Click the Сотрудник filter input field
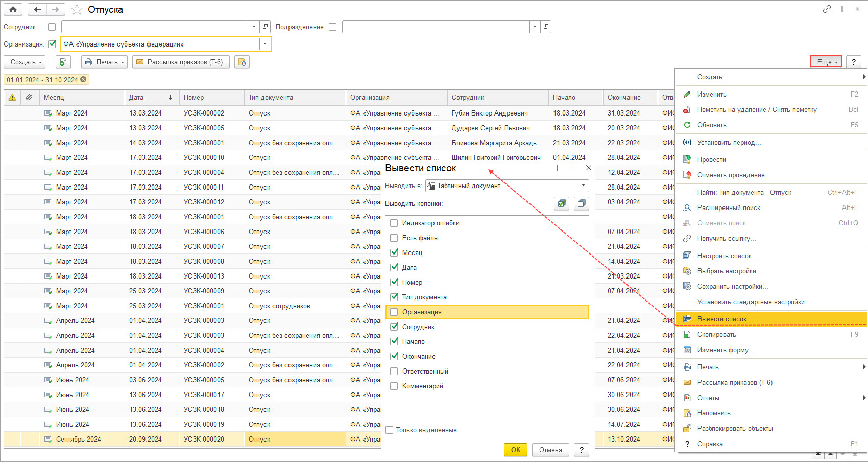The height and width of the screenshot is (462, 868). 155,27
